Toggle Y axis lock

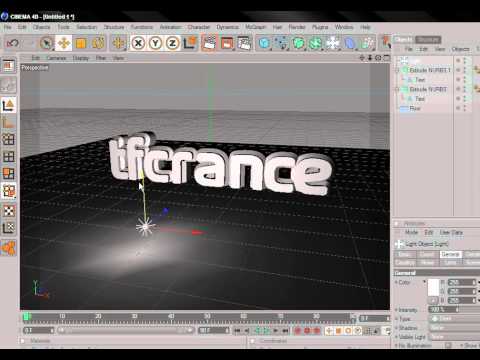tap(155, 43)
